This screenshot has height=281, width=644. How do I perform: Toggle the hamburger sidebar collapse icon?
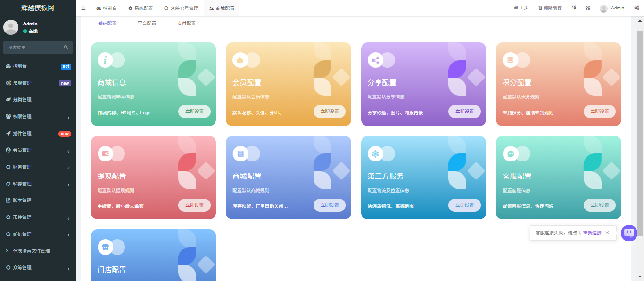pyautogui.click(x=83, y=8)
